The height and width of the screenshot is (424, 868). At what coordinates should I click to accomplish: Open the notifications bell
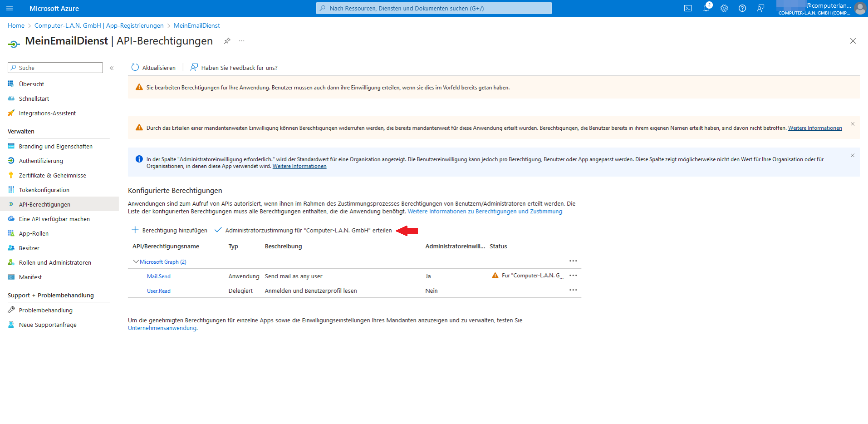coord(706,8)
